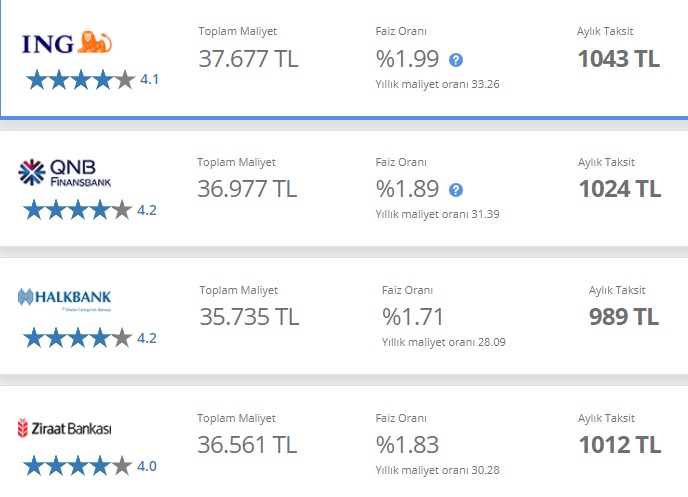The height and width of the screenshot is (497, 688).
Task: Click Halkbank total cost 35.735 TL
Action: (x=249, y=317)
